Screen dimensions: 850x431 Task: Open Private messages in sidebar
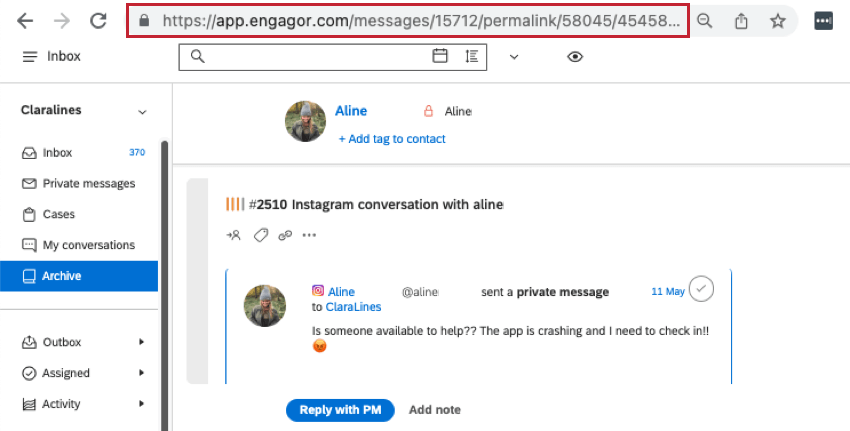click(x=79, y=184)
